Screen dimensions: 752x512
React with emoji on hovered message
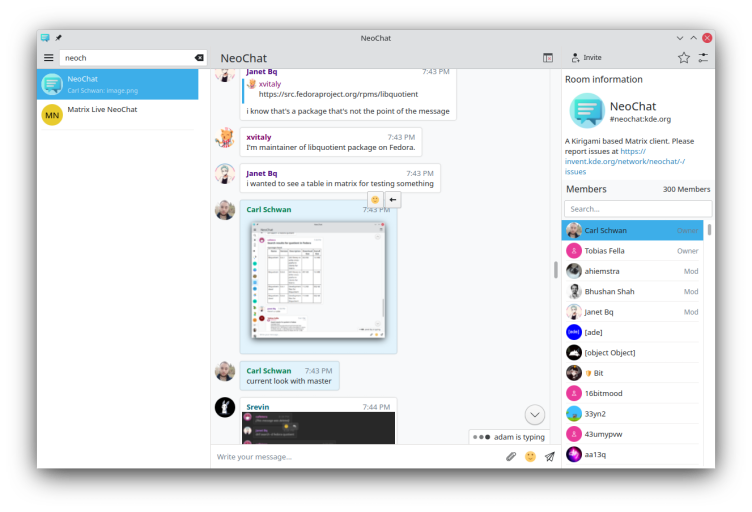pyautogui.click(x=375, y=200)
